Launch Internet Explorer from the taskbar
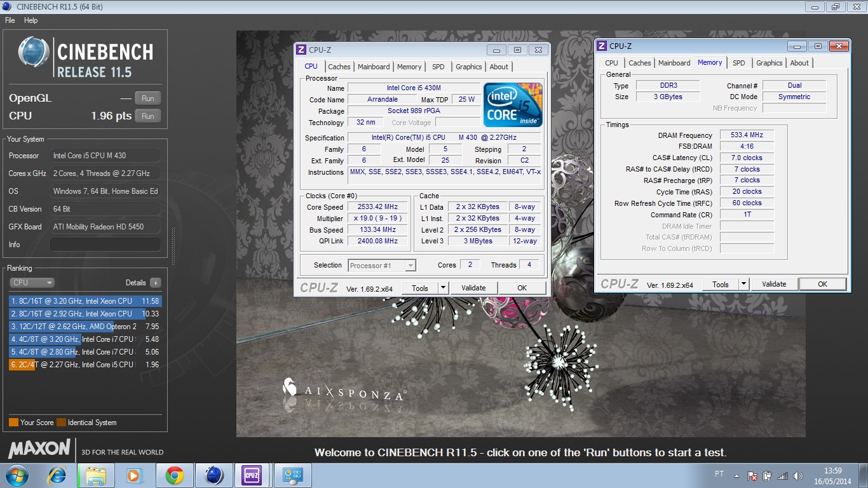The height and width of the screenshot is (488, 868). pyautogui.click(x=57, y=475)
